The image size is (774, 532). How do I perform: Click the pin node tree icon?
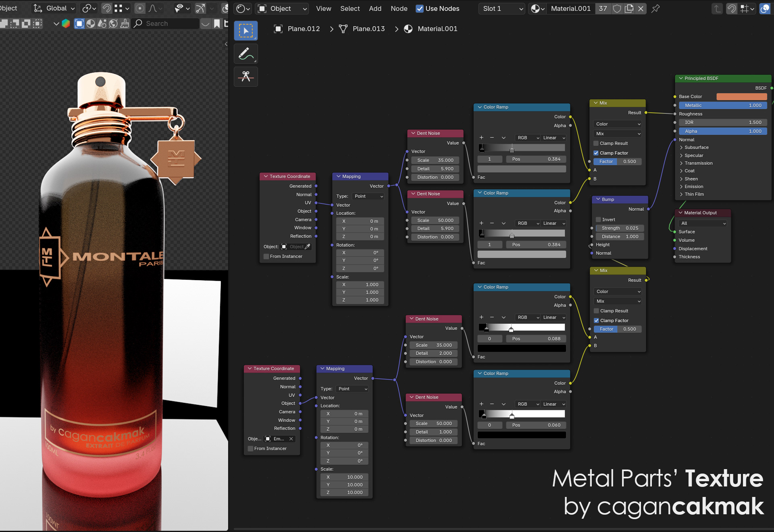tap(655, 8)
